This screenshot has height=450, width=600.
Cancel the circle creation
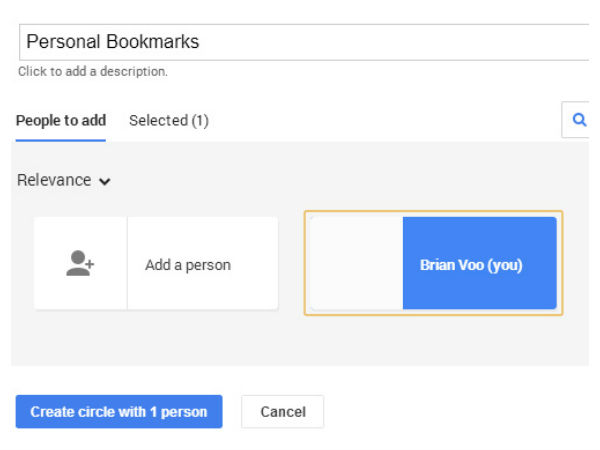(282, 412)
